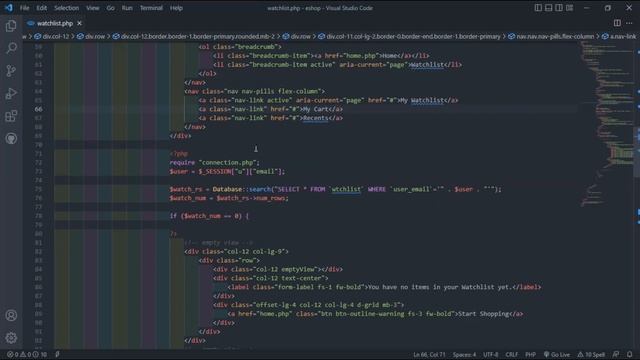This screenshot has width=640, height=360.
Task: Change end of line sequence CRLF
Action: [511, 354]
